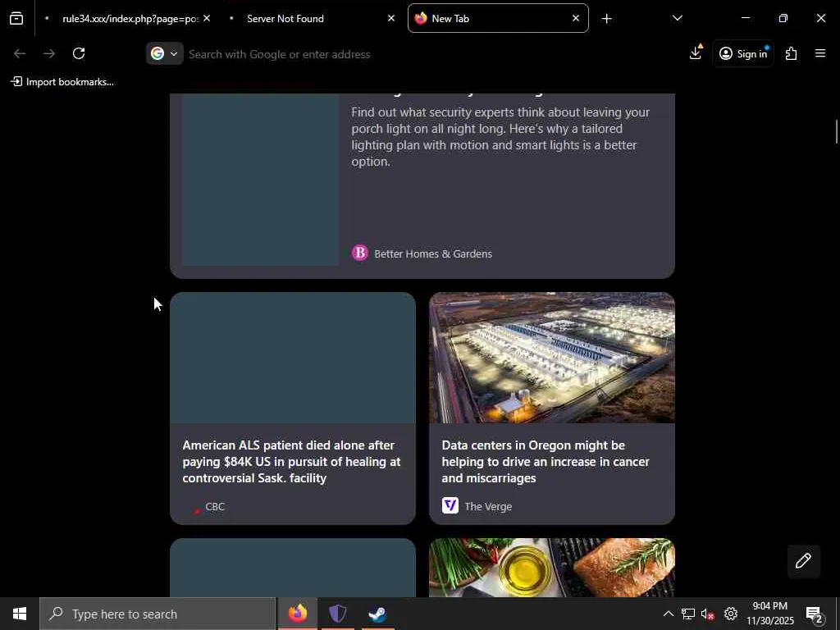Click the Sign in account button
Viewport: 840px width, 630px height.
tap(743, 53)
